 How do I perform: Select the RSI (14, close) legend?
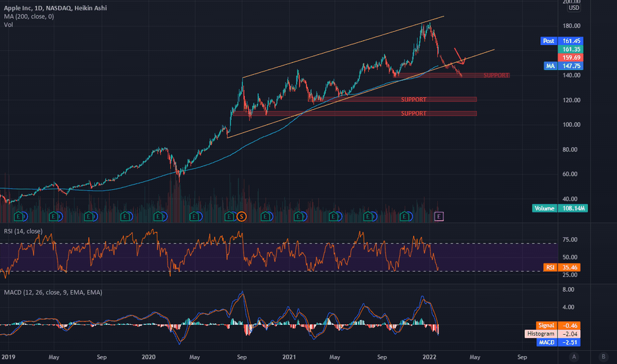(23, 232)
